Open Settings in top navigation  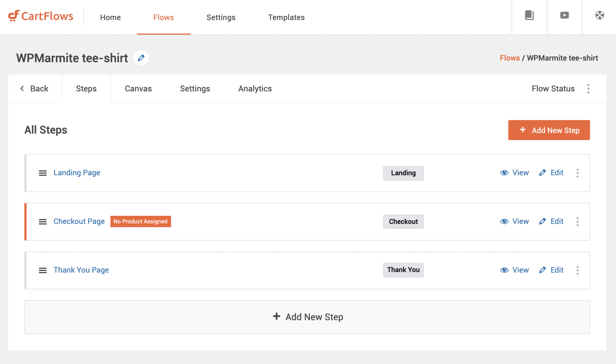[221, 17]
